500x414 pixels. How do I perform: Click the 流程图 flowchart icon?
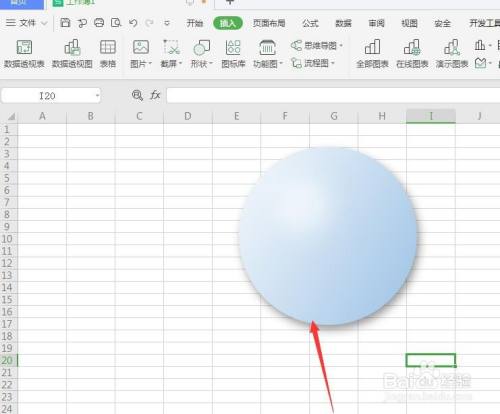[296, 63]
